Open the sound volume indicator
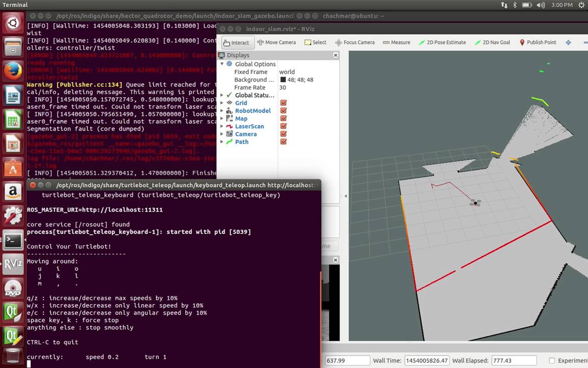588x368 pixels. [x=541, y=5]
